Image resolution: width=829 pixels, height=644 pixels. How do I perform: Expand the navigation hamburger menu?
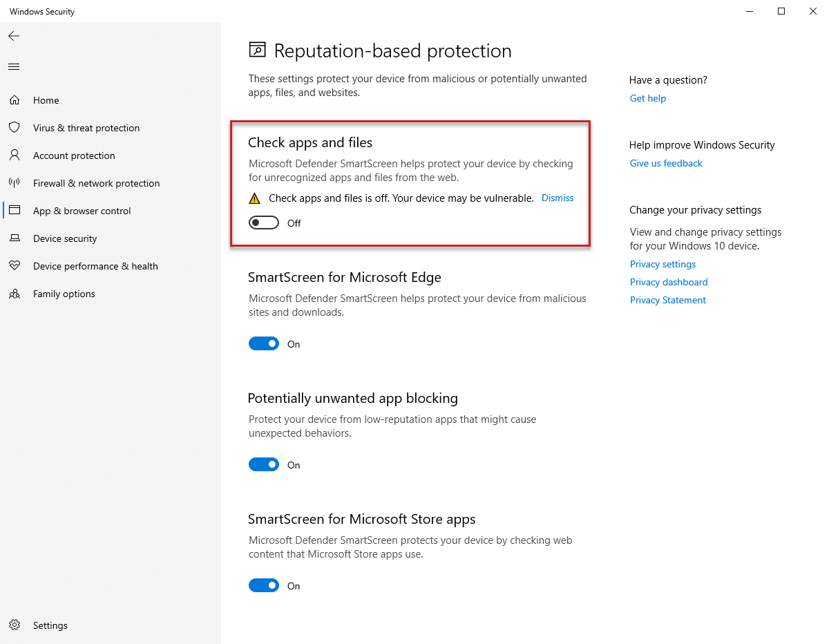pyautogui.click(x=13, y=66)
